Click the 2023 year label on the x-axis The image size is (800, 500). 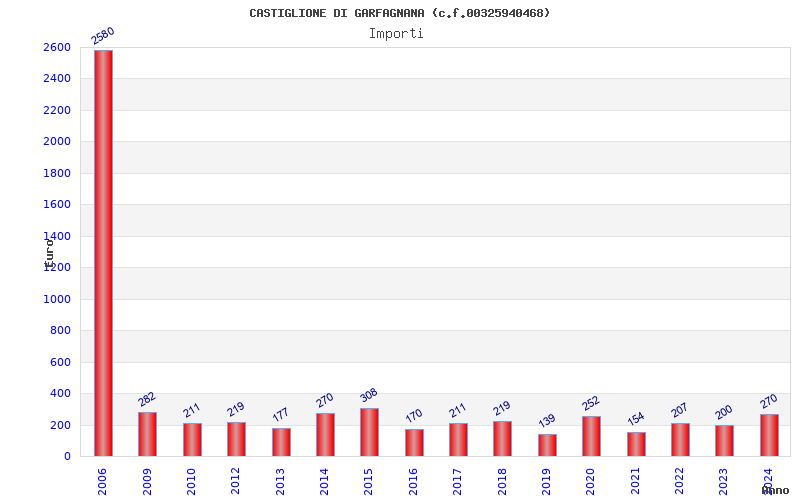pos(723,482)
